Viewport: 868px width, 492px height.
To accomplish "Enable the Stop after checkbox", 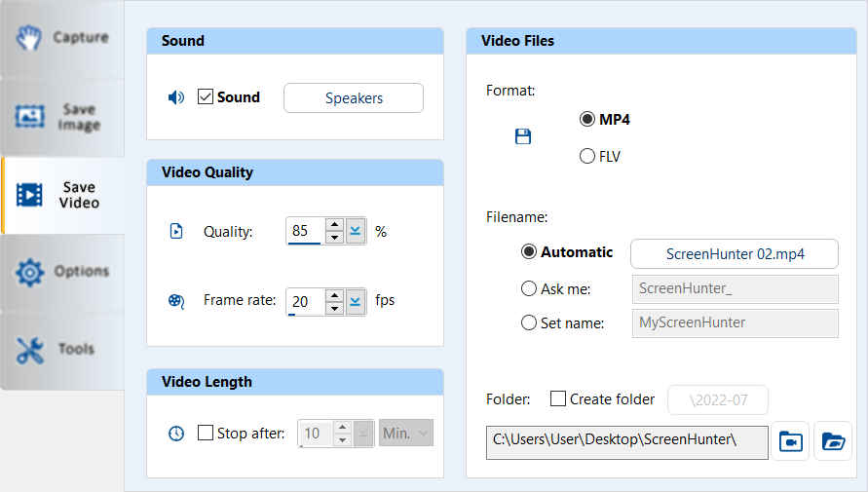I will (206, 433).
